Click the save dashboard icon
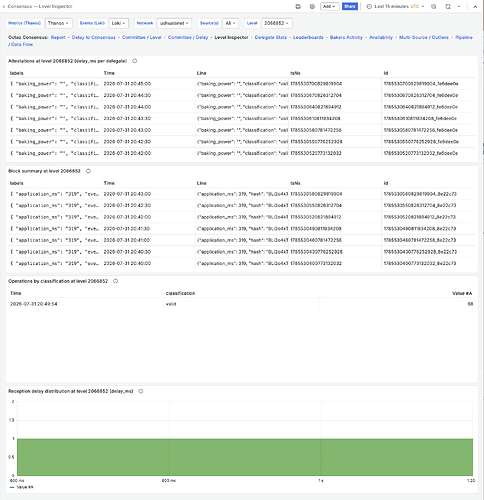This screenshot has height=500, width=484. pos(298,6)
